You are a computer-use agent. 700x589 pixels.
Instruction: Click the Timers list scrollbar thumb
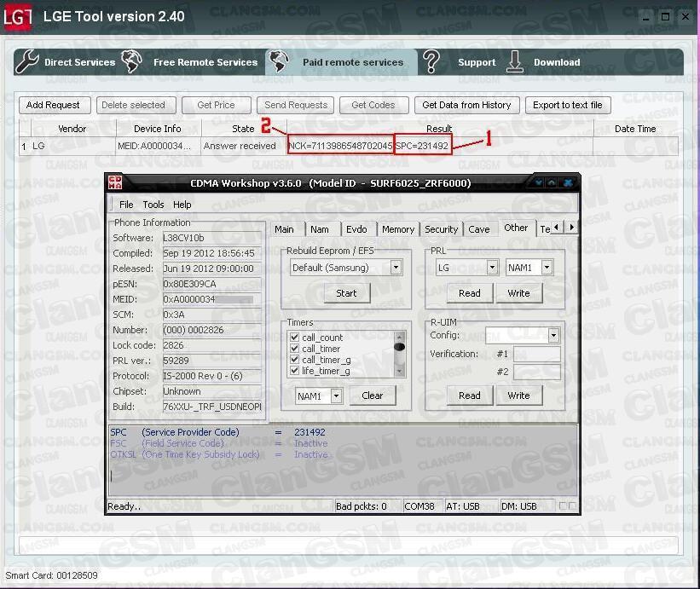tap(400, 347)
